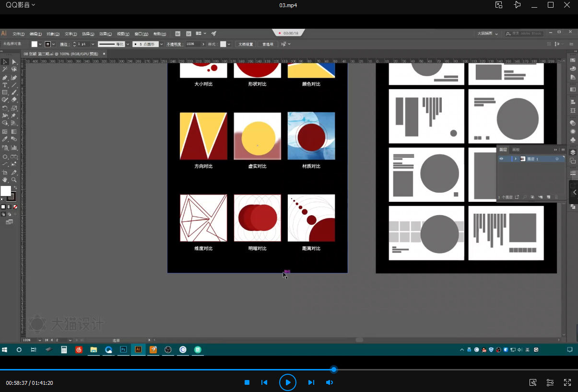Open the 窗口(W) menu
578x392 pixels.
pos(142,34)
